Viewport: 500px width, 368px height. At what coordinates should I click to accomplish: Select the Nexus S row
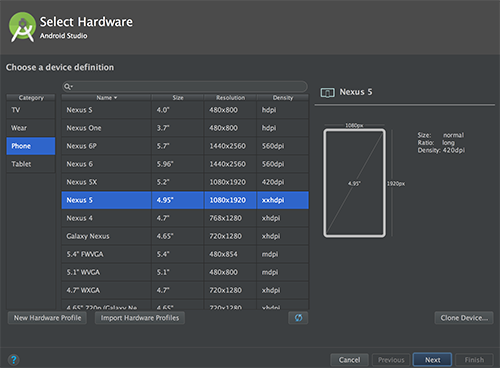coord(185,110)
